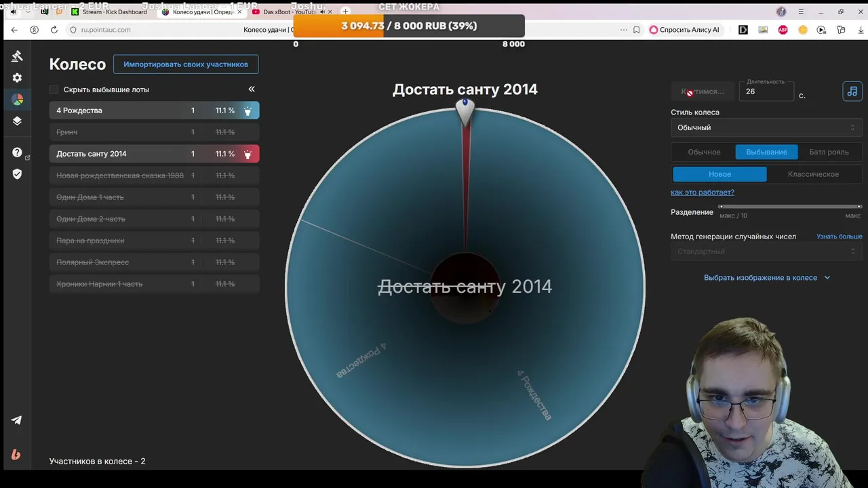Open the picture extension icon
Image resolution: width=868 pixels, height=488 pixels.
pyautogui.click(x=763, y=30)
